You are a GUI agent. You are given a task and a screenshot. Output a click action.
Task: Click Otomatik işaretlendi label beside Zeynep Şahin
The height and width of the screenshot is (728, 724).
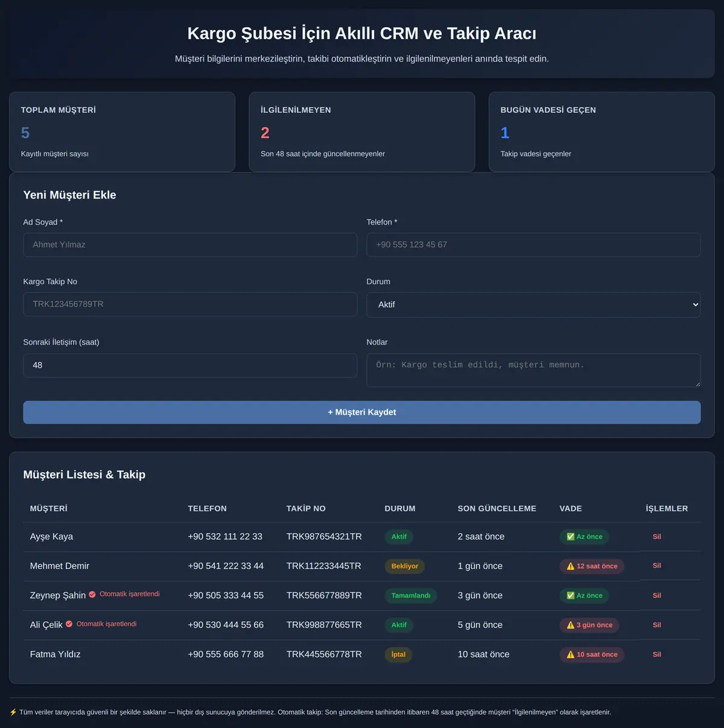click(x=130, y=594)
